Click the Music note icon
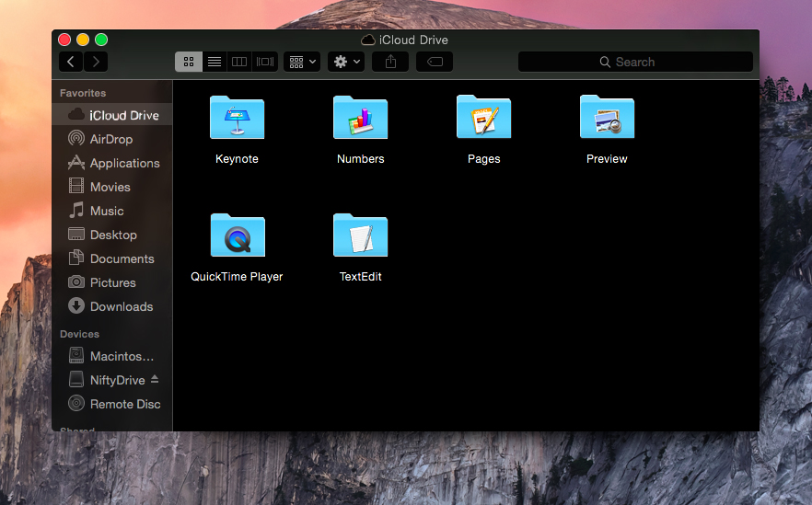The width and height of the screenshot is (812, 505). (76, 210)
